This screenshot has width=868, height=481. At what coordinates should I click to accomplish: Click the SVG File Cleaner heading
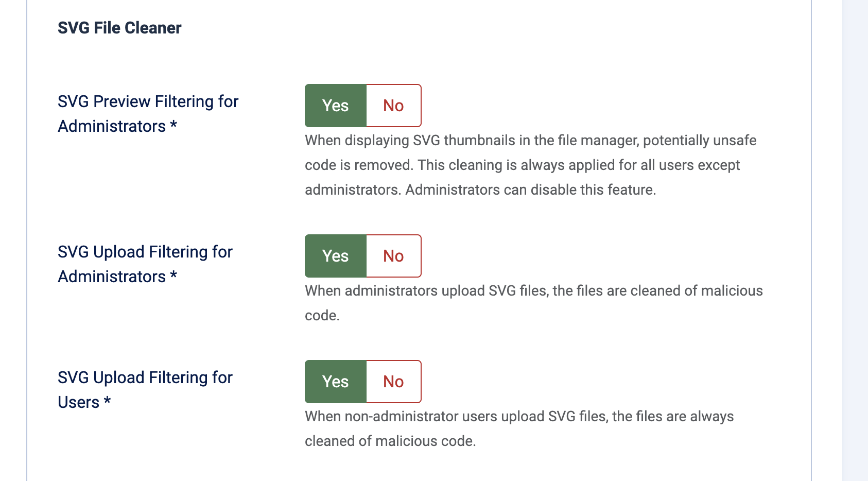pos(119,28)
